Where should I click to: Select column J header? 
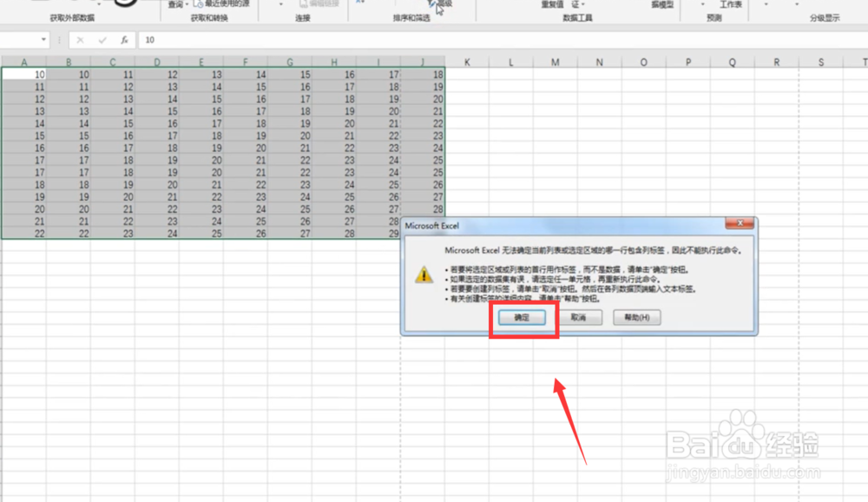(423, 62)
